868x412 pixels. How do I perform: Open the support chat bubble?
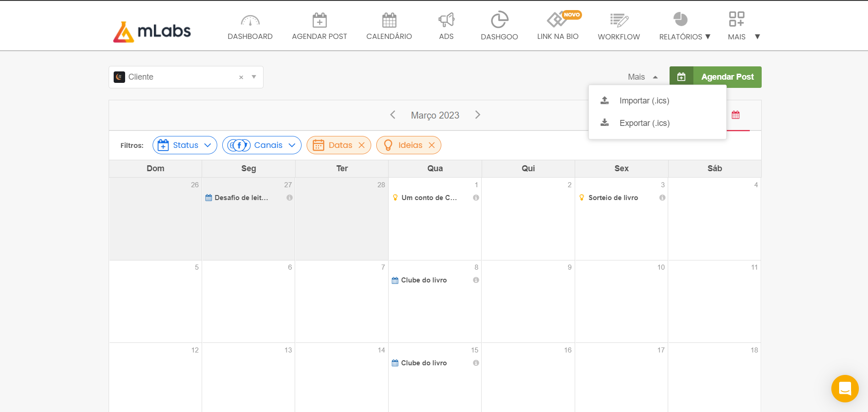click(845, 389)
